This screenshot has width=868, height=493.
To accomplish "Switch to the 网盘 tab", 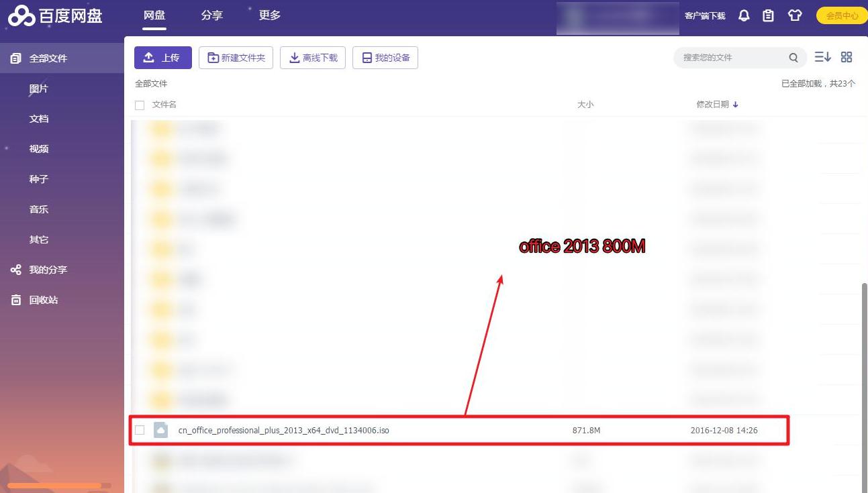I will [154, 15].
